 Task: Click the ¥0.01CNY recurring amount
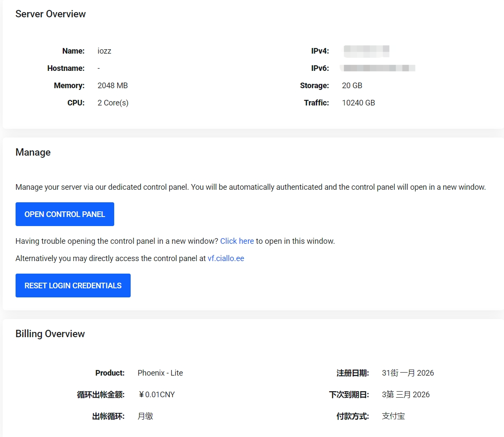[x=157, y=395]
